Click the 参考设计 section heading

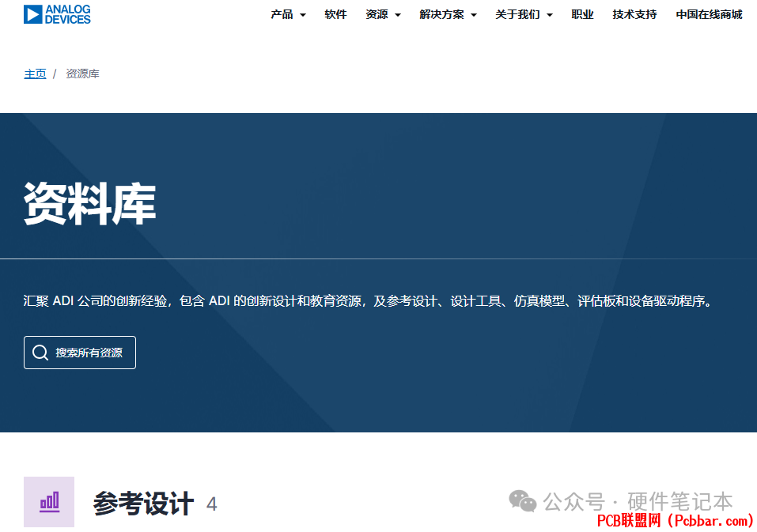pyautogui.click(x=143, y=504)
